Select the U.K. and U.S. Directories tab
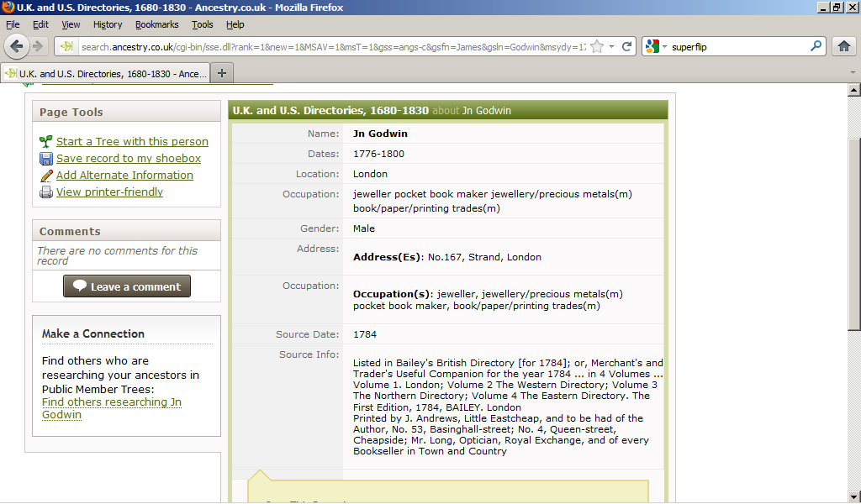The width and height of the screenshot is (861, 504). (x=106, y=73)
